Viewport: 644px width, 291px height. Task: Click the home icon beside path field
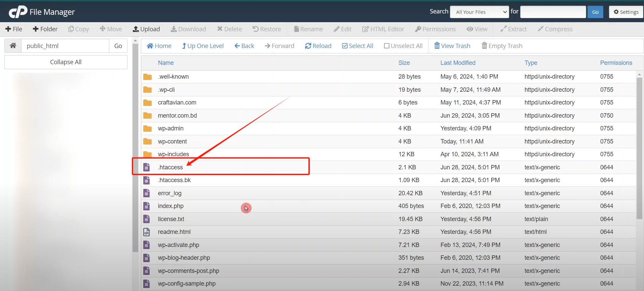[13, 46]
